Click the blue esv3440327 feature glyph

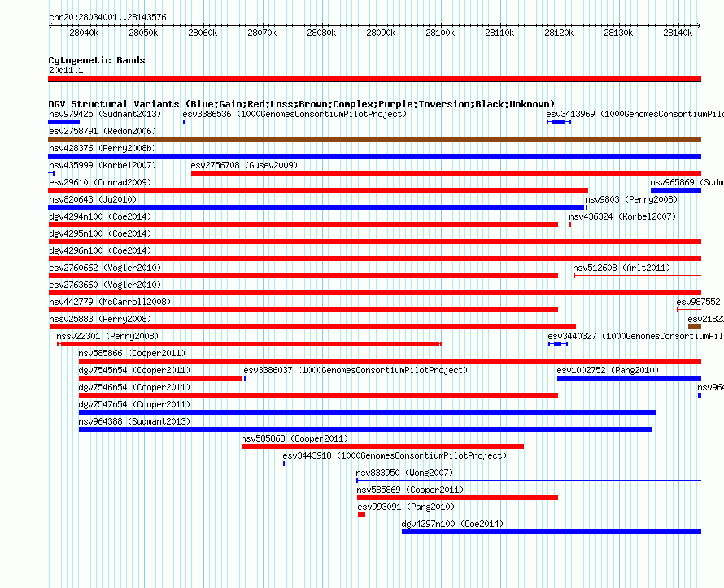[558, 344]
